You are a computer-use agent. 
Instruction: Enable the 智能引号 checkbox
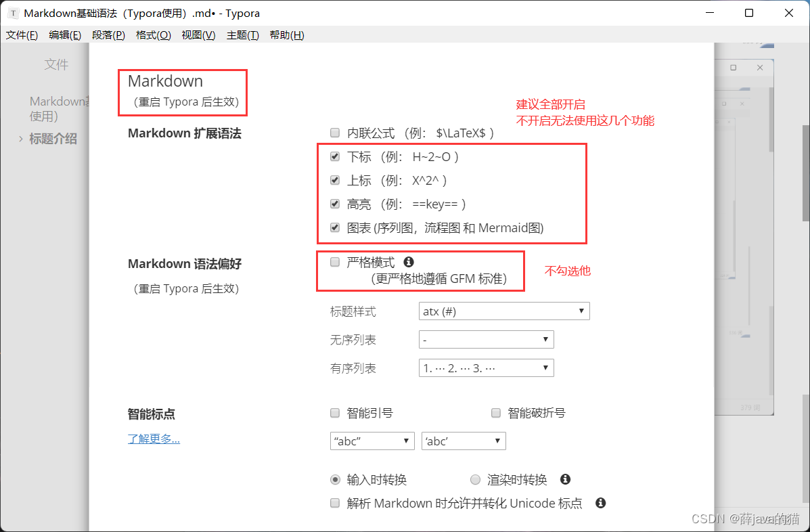pos(334,413)
